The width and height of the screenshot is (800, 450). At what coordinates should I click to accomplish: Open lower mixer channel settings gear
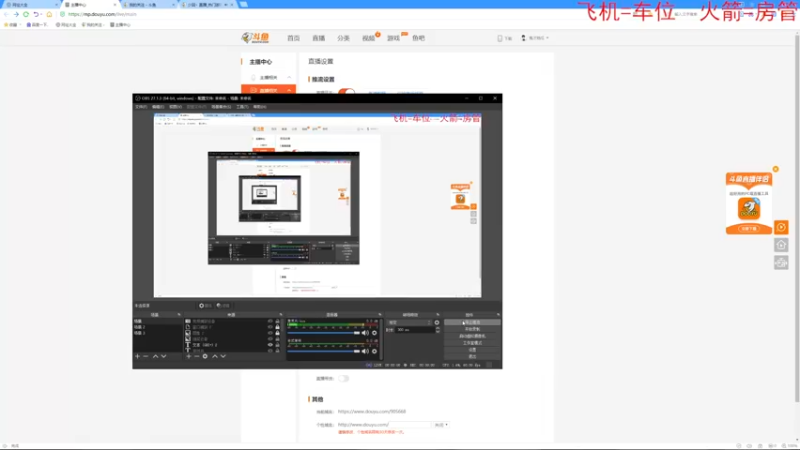[374, 351]
